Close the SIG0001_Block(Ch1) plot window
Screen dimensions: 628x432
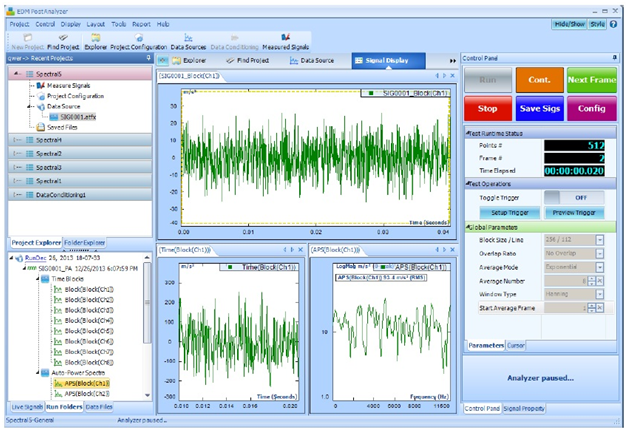(x=453, y=76)
